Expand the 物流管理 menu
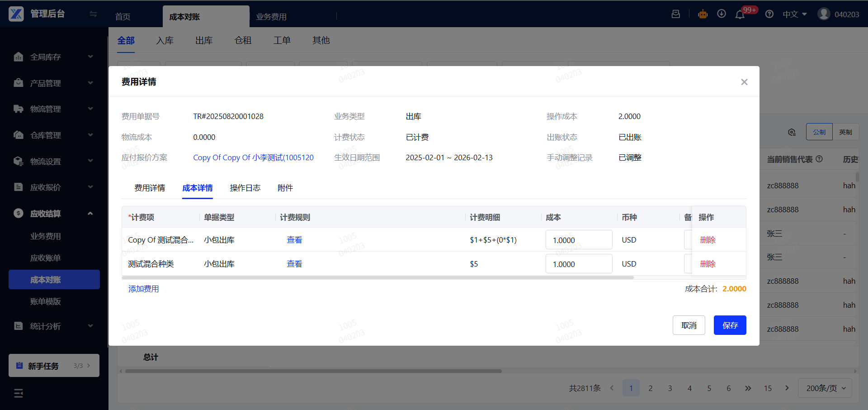 tap(90, 109)
